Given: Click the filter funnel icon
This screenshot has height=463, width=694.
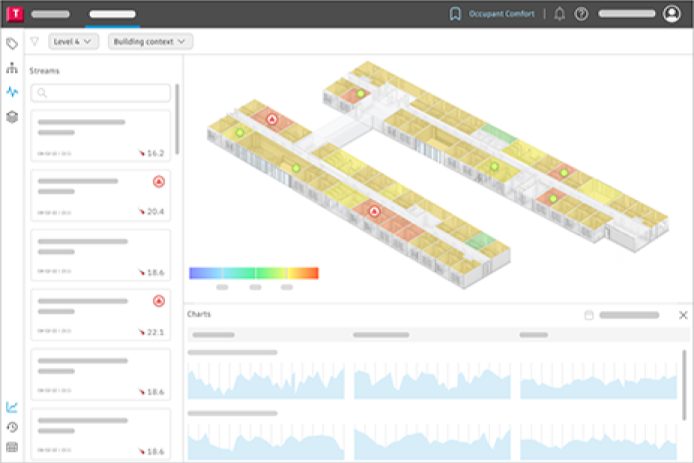Looking at the screenshot, I should [x=35, y=42].
